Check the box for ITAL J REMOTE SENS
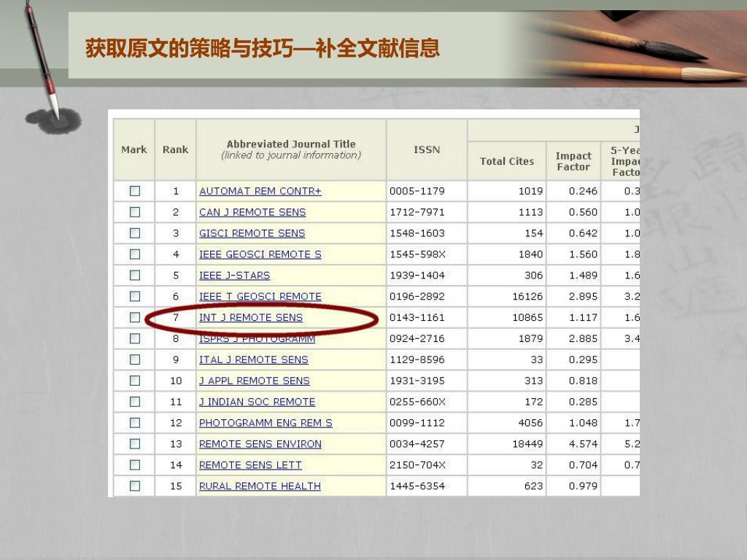 [135, 359]
